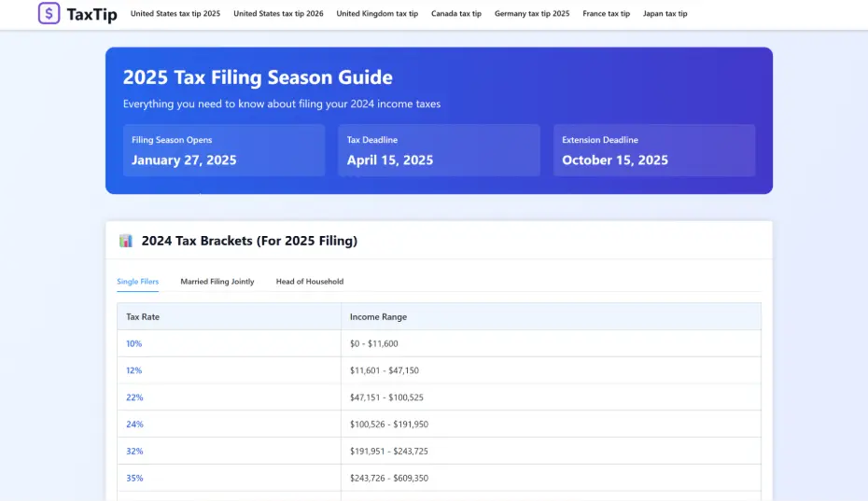
Task: Click the TaxTip dollar sign logo icon
Action: pyautogui.click(x=49, y=14)
